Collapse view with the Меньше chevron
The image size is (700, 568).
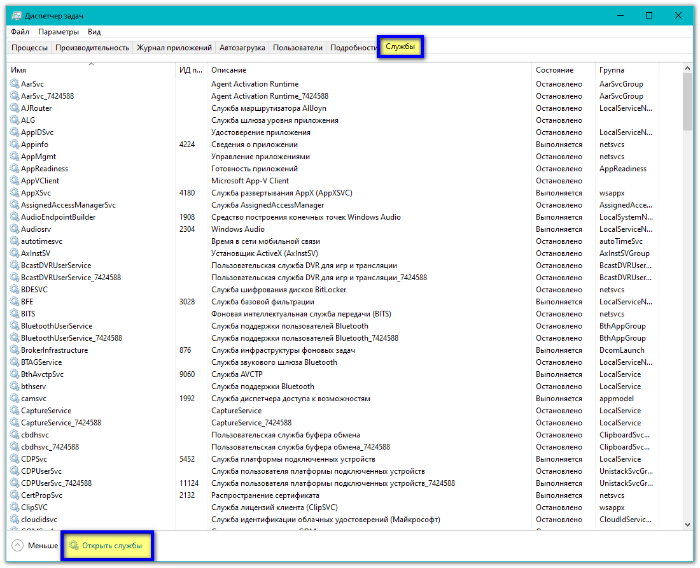(17, 546)
